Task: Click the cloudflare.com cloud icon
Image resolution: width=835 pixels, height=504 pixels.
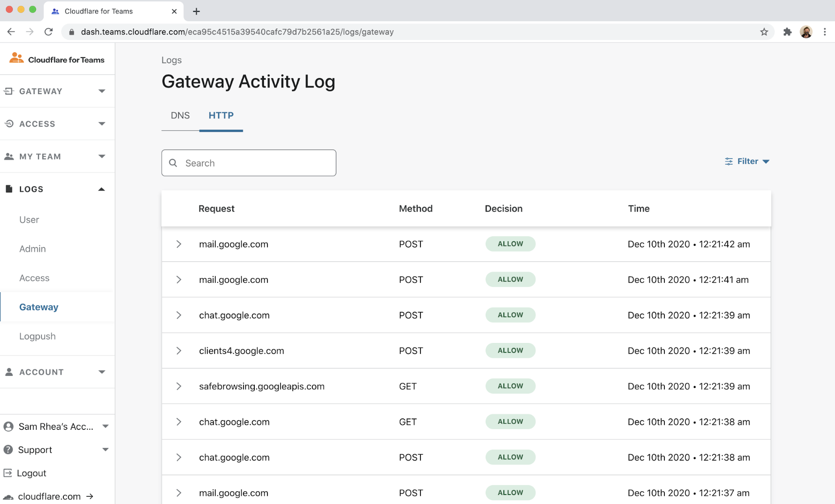Action: coord(8,497)
